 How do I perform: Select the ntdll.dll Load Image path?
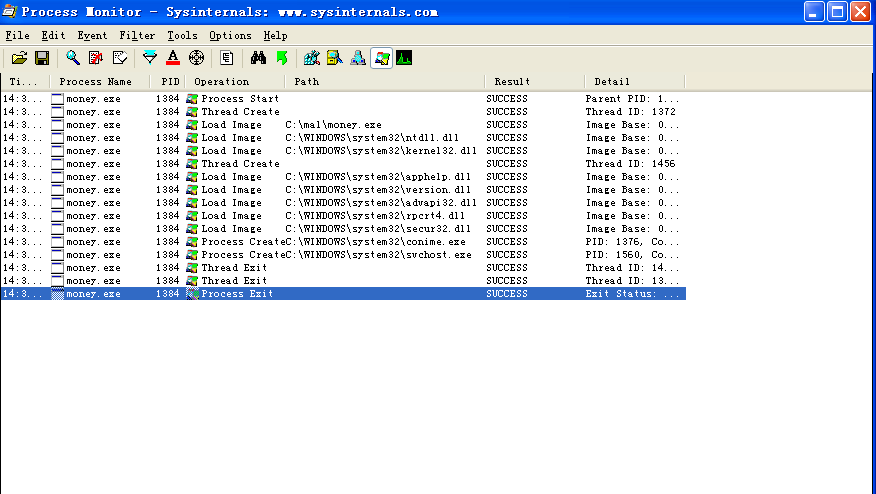[372, 138]
